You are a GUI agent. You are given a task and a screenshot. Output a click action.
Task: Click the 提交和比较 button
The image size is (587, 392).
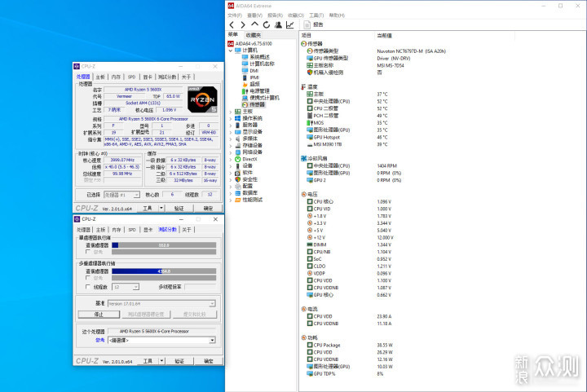[x=195, y=315]
